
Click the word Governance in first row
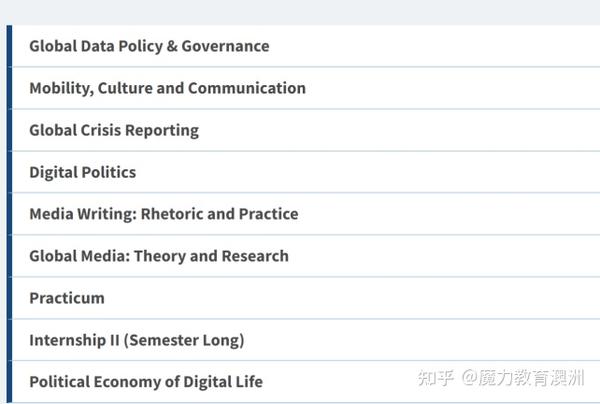click(x=225, y=46)
